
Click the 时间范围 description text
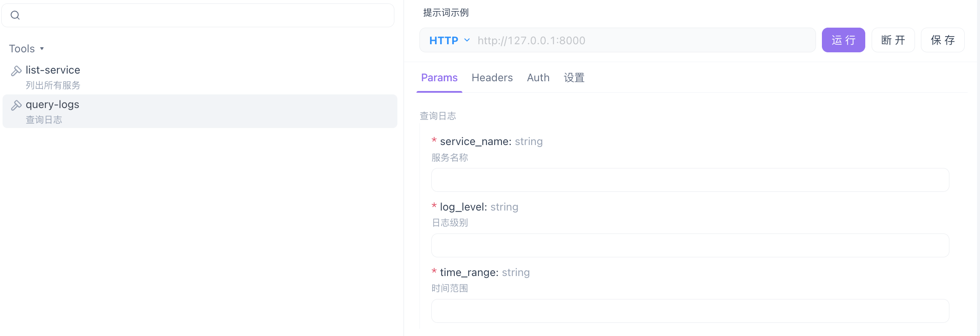(450, 288)
